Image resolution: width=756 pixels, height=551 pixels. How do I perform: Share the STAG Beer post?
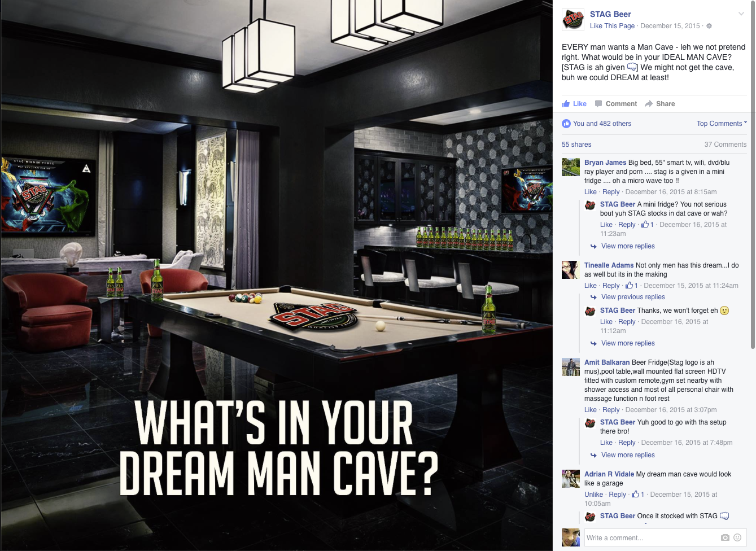660,104
